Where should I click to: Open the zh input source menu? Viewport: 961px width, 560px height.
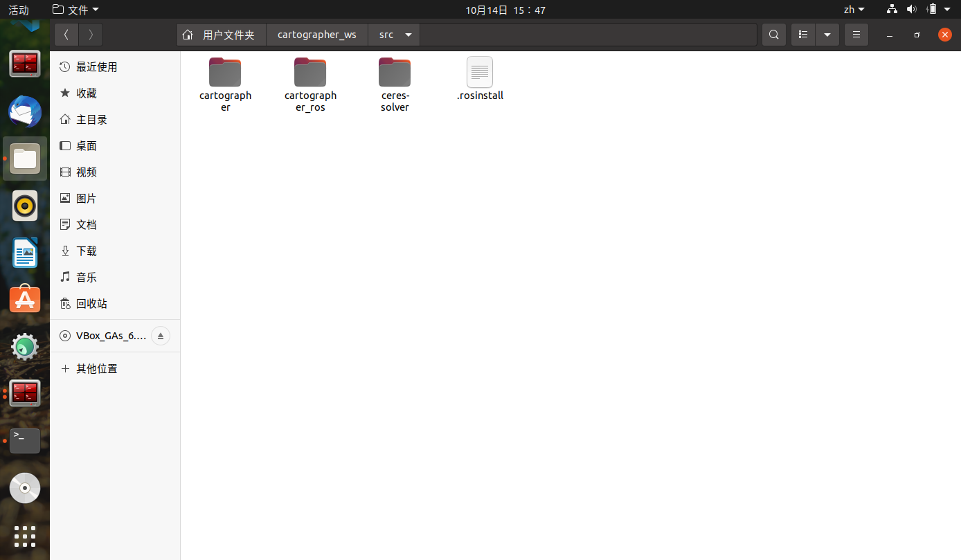[854, 10]
